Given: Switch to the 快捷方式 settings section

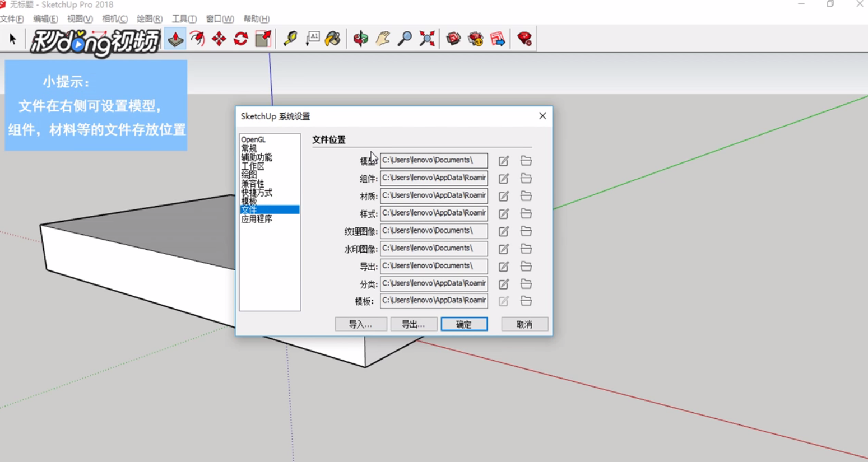Looking at the screenshot, I should (x=258, y=192).
